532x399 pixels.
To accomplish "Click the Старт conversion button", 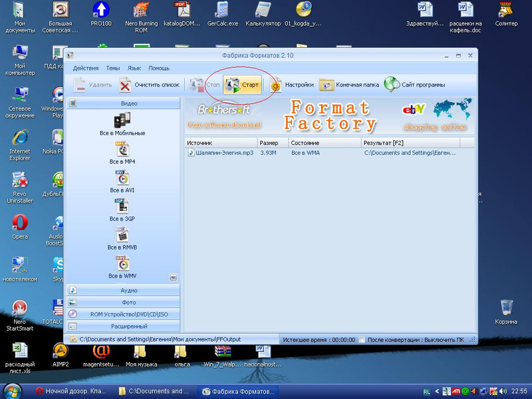I will click(x=242, y=85).
